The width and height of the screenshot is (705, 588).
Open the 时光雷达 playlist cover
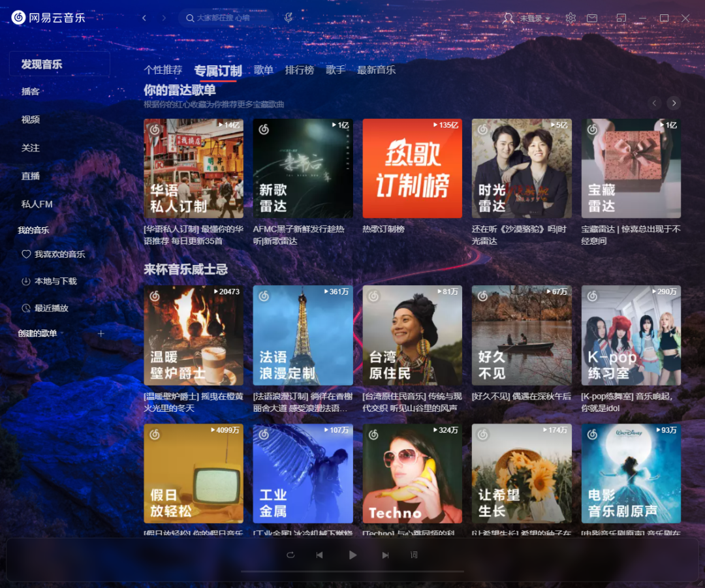[x=522, y=168]
